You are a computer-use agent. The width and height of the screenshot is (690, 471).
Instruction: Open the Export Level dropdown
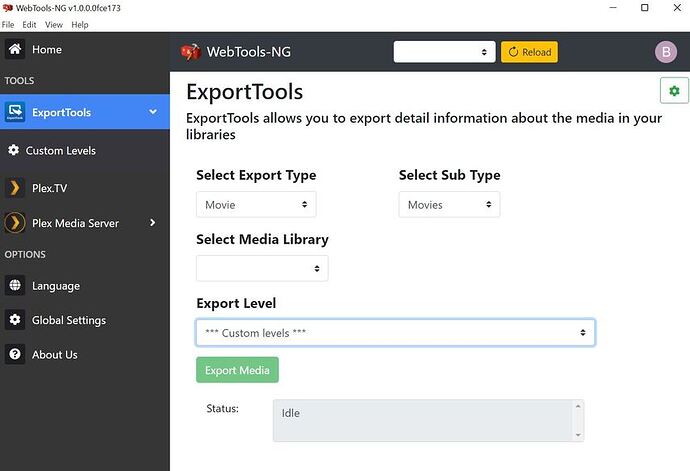click(395, 332)
